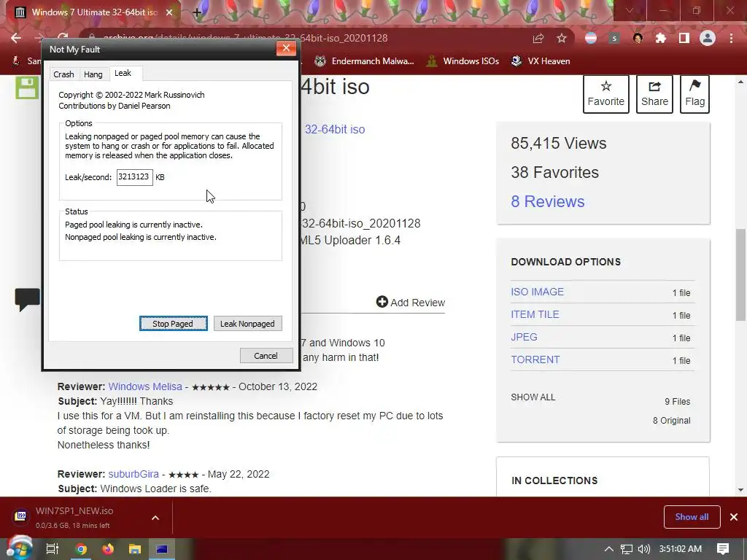Click the browser tab search dropdown arrow
747x560 pixels.
(630, 10)
